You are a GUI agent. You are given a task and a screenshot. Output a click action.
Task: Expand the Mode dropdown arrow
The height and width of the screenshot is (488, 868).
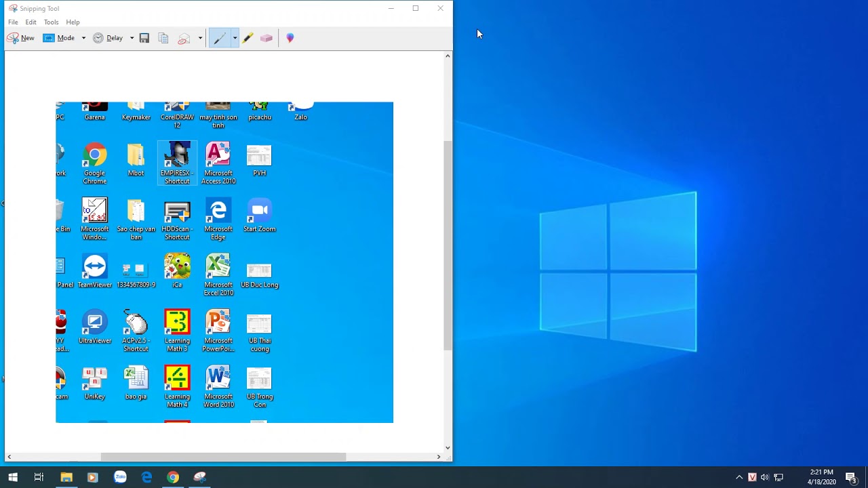[x=83, y=38]
